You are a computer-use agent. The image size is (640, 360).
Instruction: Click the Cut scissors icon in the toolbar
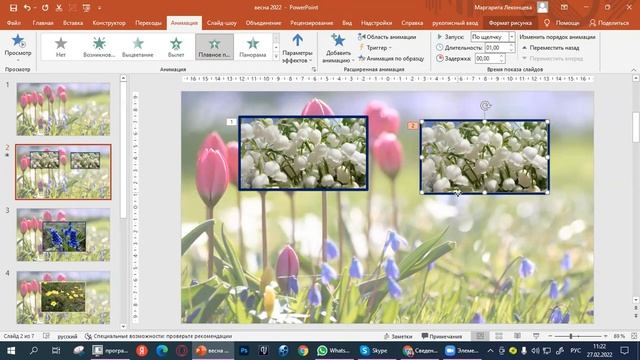point(59,8)
